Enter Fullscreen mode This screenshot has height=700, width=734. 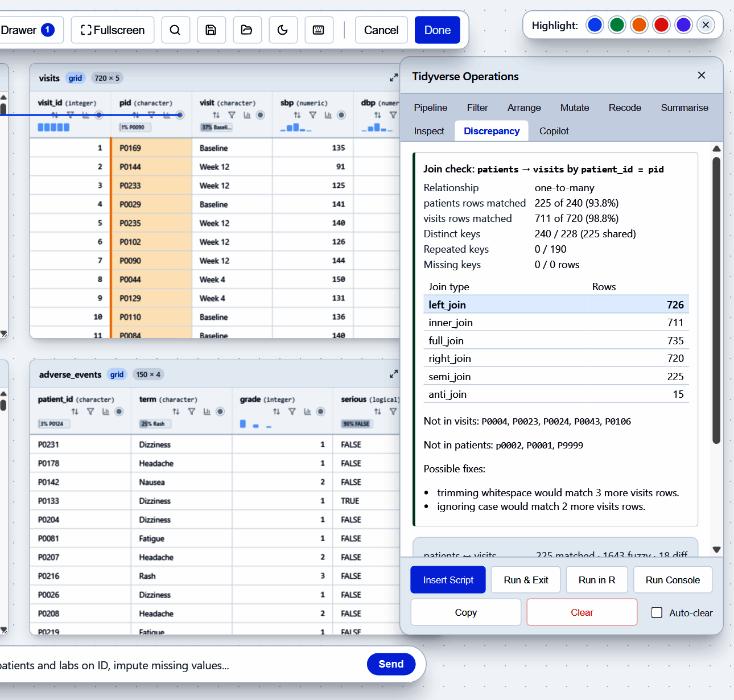click(113, 30)
